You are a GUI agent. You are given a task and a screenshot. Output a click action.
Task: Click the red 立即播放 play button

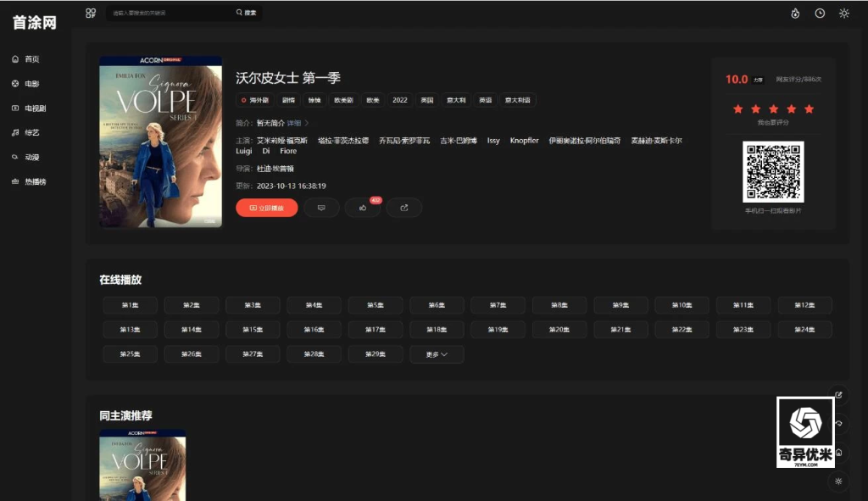[267, 208]
